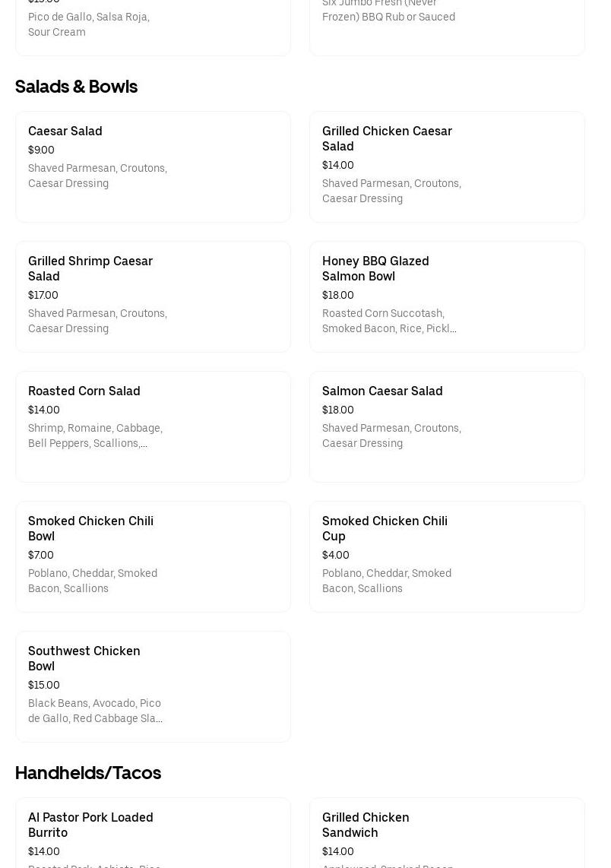Click the Roasted Corn Salad card
611x868 pixels.
pos(153,426)
